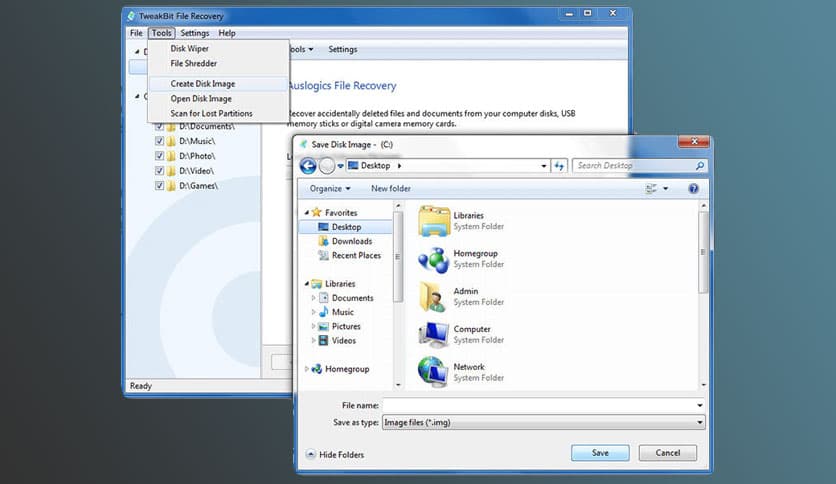Click the Save button

pos(600,453)
